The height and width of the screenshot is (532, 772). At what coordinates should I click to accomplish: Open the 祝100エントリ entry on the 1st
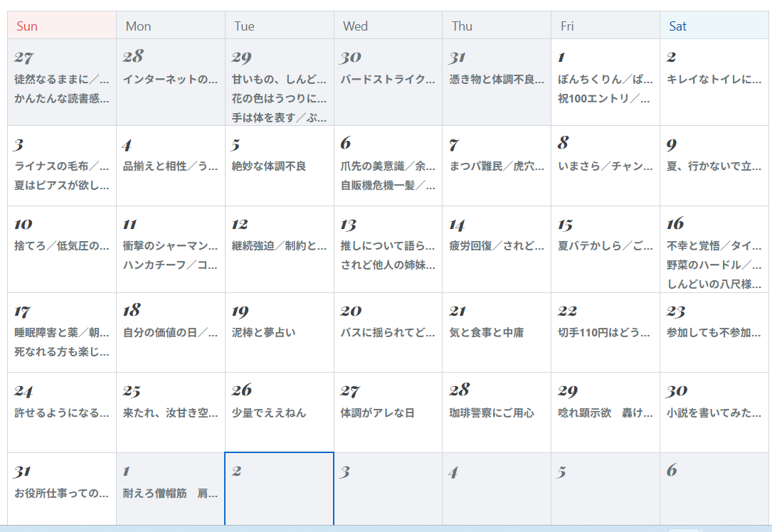pyautogui.click(x=604, y=98)
